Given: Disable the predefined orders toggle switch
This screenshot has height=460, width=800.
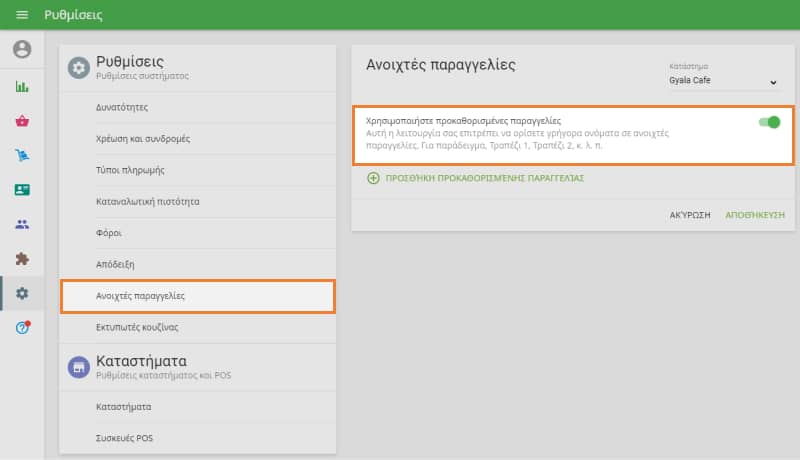Looking at the screenshot, I should tap(769, 122).
